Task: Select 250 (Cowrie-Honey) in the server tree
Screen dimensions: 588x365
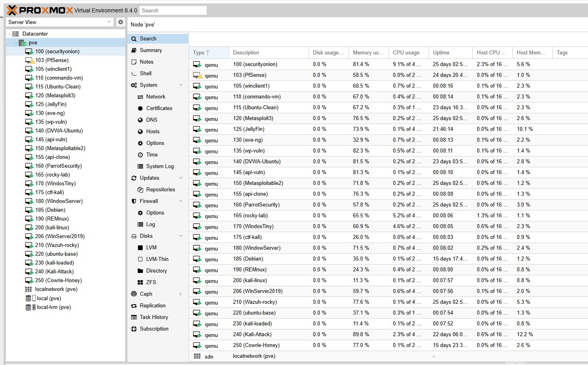Action: pos(65,281)
